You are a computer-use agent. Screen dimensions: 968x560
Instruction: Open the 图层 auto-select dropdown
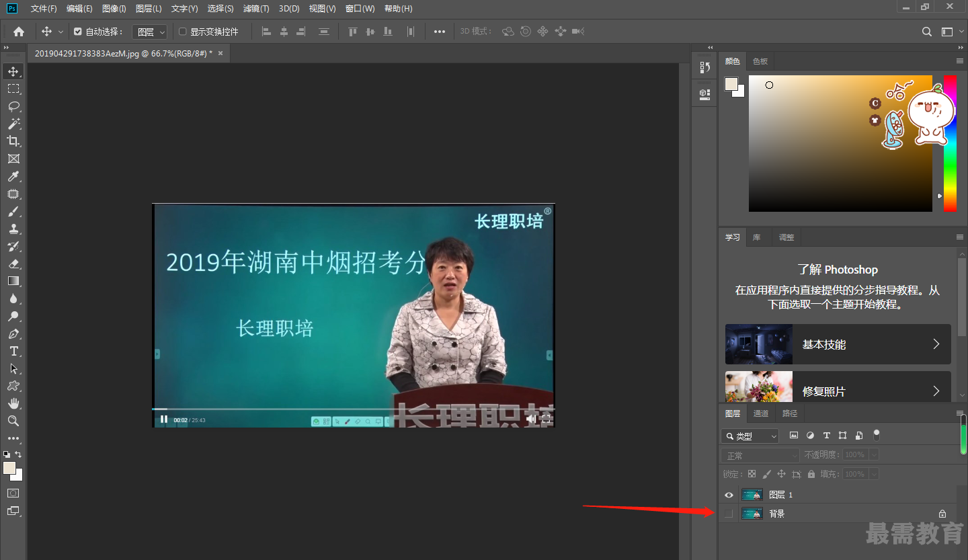point(149,32)
